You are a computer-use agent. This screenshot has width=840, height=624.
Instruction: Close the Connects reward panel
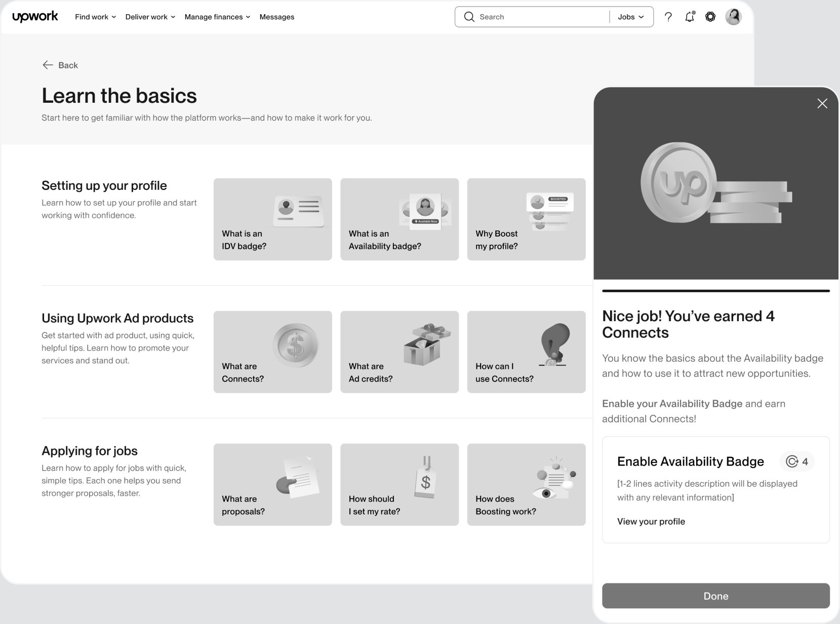822,103
